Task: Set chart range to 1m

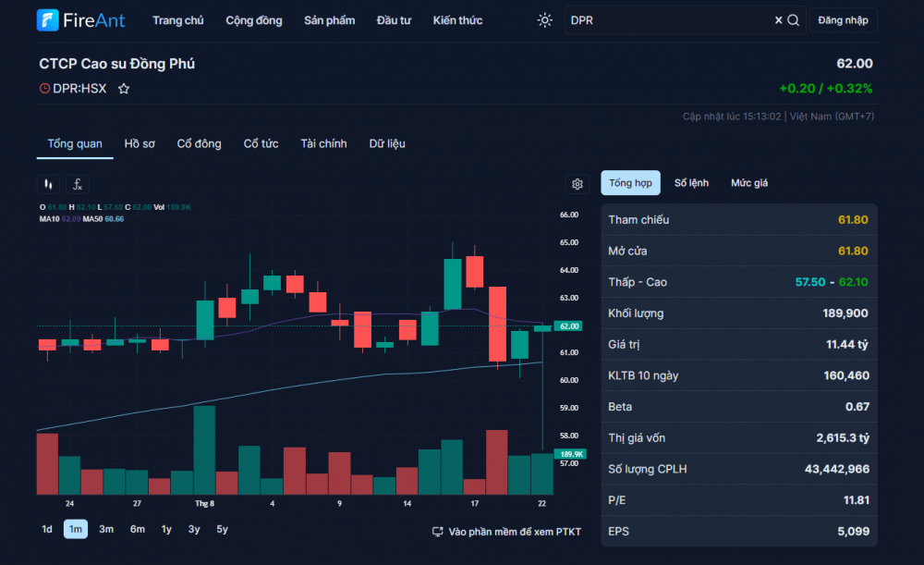Action: tap(76, 529)
